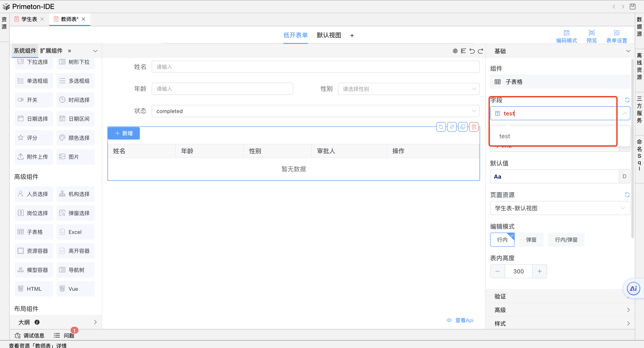644x348 pixels.
Task: Click the undo arrow icon
Action: point(472,51)
